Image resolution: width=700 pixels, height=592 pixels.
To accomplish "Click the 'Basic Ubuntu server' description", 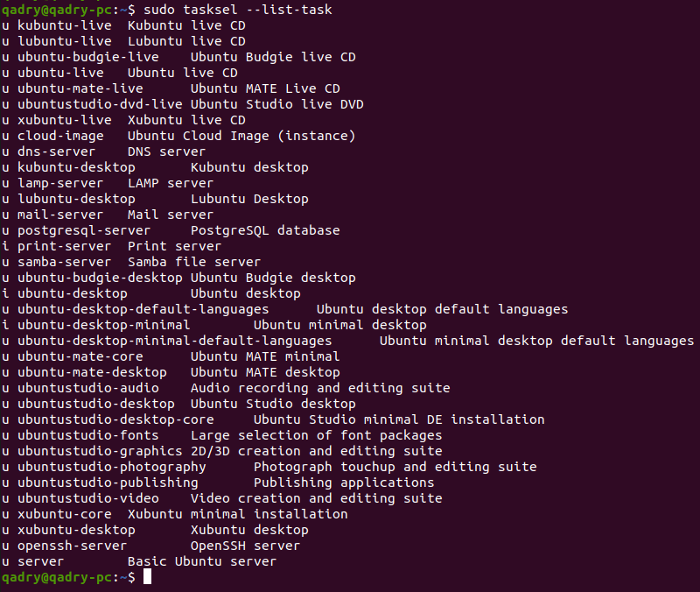I will tap(202, 561).
